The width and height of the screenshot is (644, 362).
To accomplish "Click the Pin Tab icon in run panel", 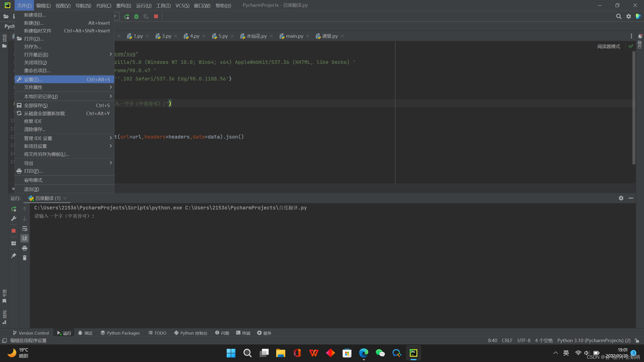I will click(14, 256).
